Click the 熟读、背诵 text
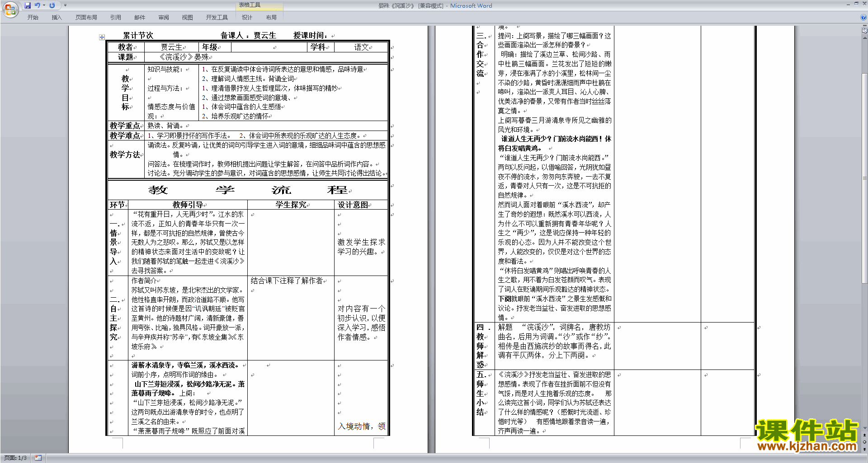Image resolution: width=868 pixels, height=463 pixels. [x=166, y=126]
